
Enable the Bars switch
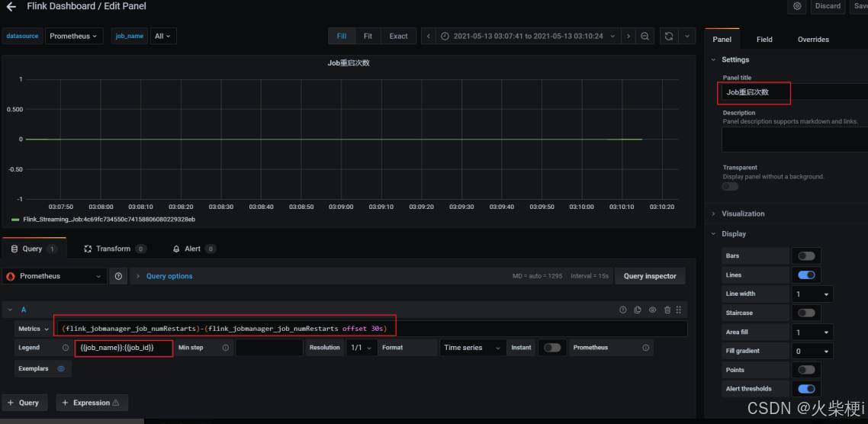pos(806,255)
